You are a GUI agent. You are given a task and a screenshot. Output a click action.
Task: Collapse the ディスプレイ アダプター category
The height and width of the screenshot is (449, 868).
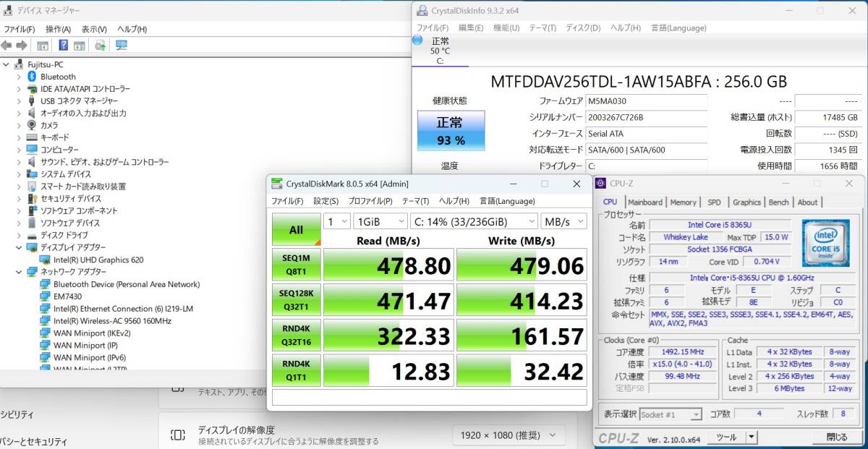(19, 247)
